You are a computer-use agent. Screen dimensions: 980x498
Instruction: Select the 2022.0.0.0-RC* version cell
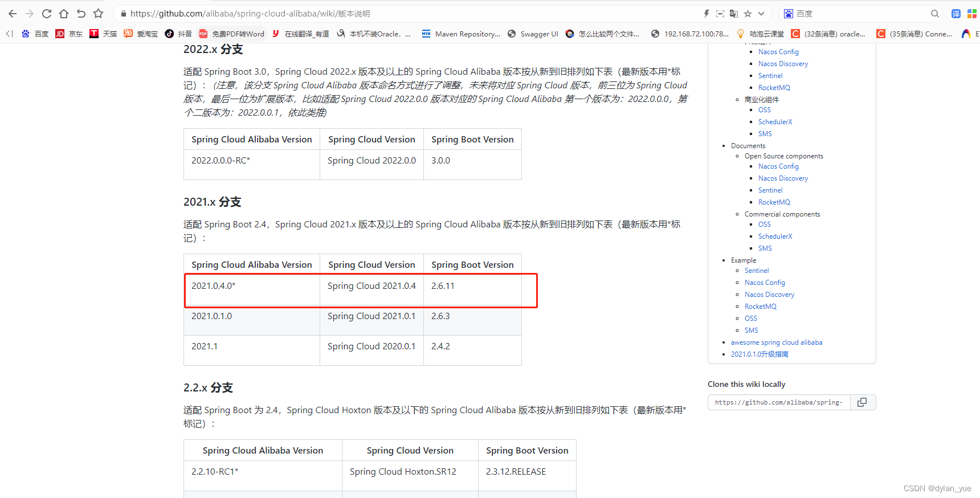[x=252, y=165]
